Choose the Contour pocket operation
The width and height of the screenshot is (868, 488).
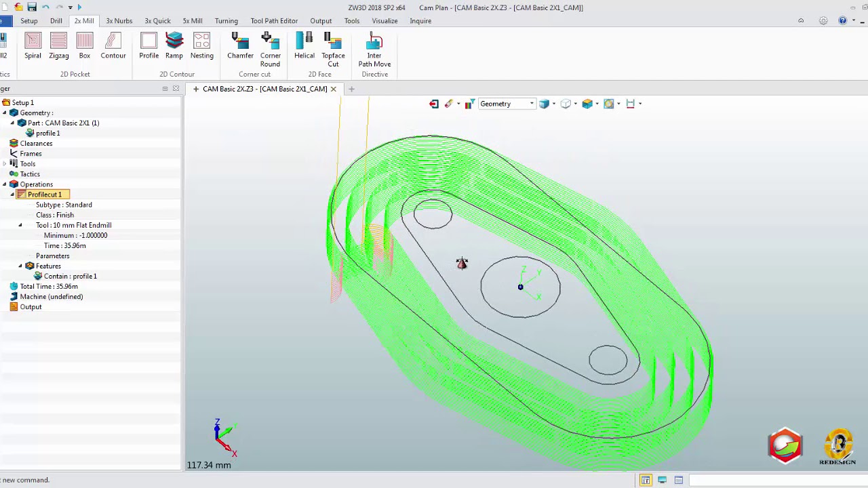(x=113, y=46)
